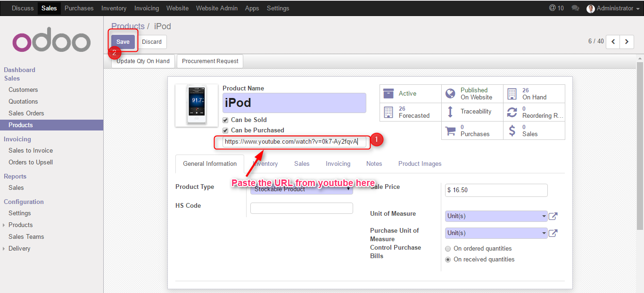Toggle the Can be Sold checkbox
Image resolution: width=644 pixels, height=293 pixels.
pyautogui.click(x=225, y=120)
